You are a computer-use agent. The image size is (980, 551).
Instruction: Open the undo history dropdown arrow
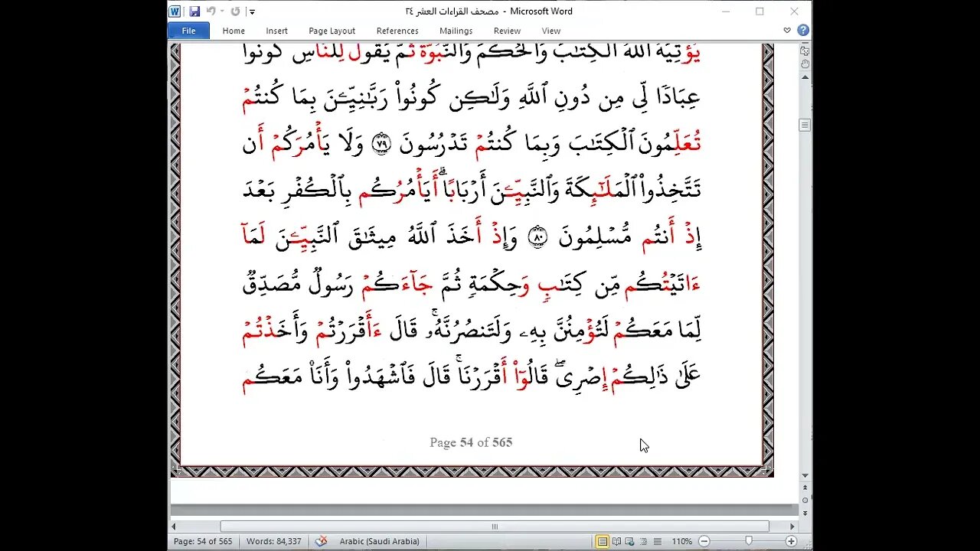[x=223, y=11]
